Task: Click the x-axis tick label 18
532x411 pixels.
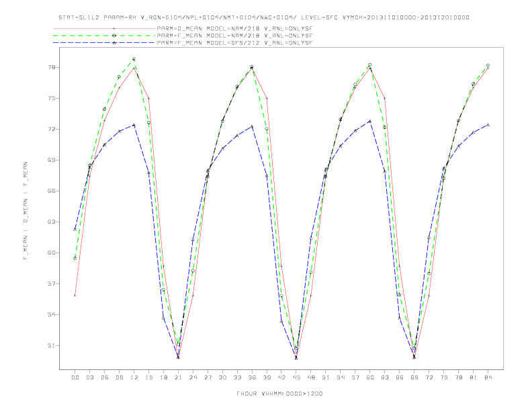Action: (163, 377)
